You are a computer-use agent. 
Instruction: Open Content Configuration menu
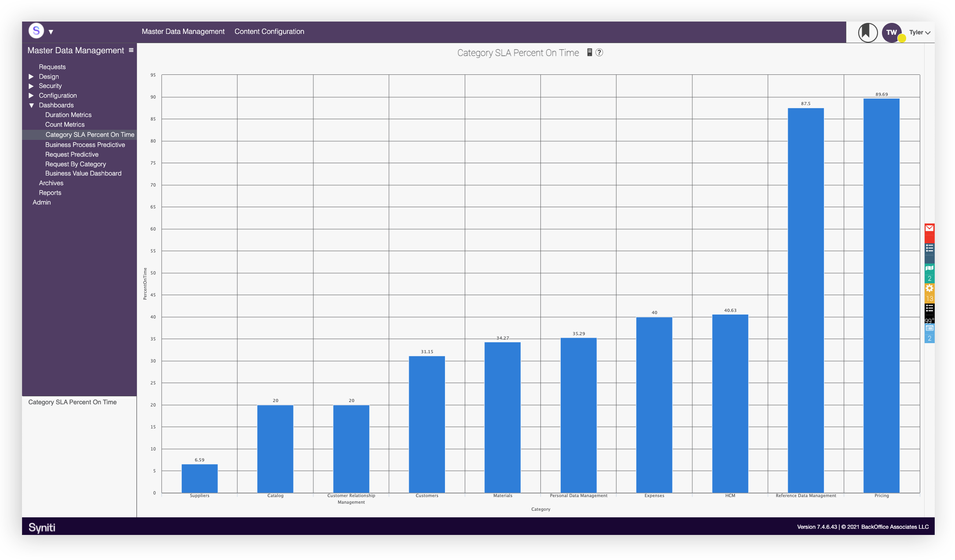[269, 32]
